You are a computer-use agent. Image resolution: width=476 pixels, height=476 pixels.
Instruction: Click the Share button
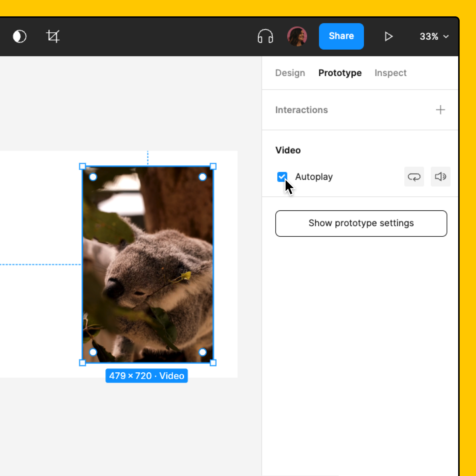click(x=341, y=36)
